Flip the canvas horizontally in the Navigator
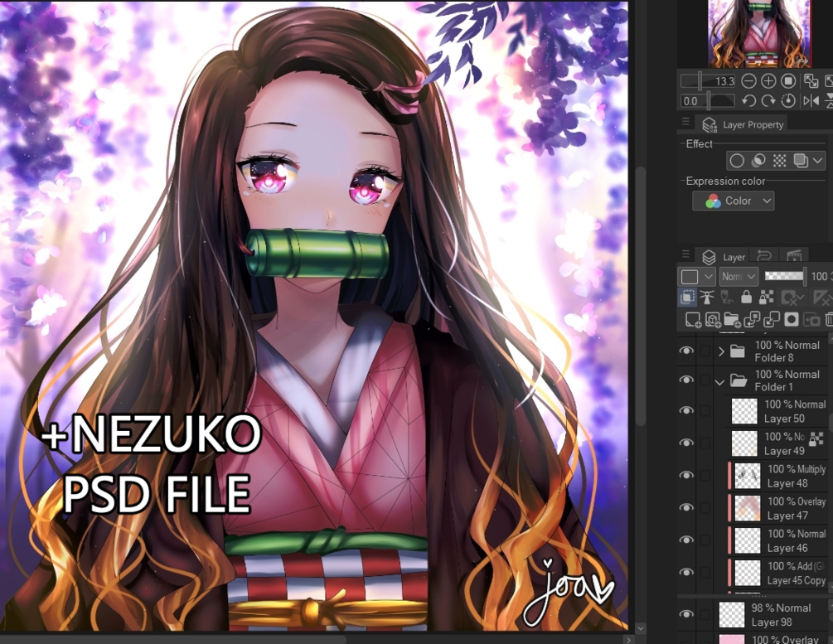The width and height of the screenshot is (833, 644). tap(811, 101)
